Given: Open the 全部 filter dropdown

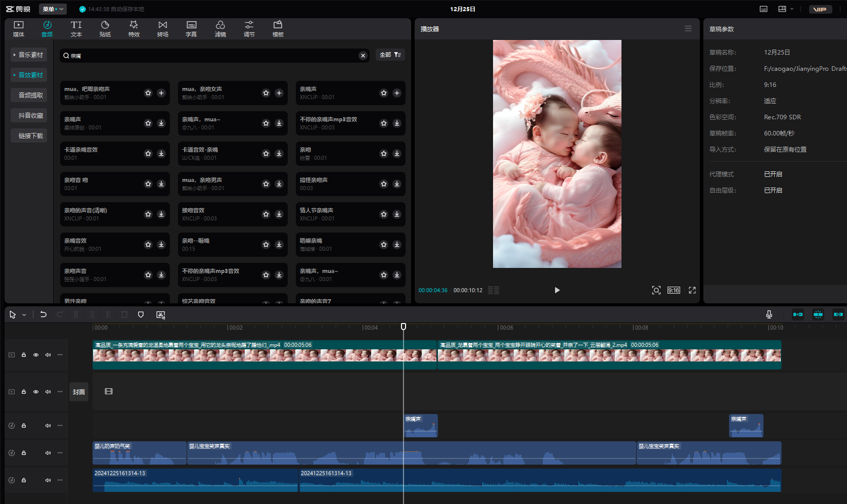Looking at the screenshot, I should [x=390, y=55].
